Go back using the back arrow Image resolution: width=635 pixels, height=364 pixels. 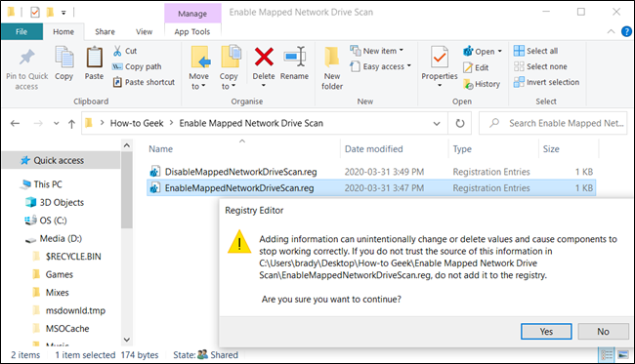coord(15,123)
